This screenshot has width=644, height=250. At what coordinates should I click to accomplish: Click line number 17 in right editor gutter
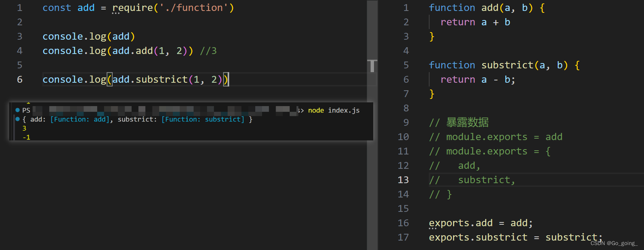coord(403,238)
